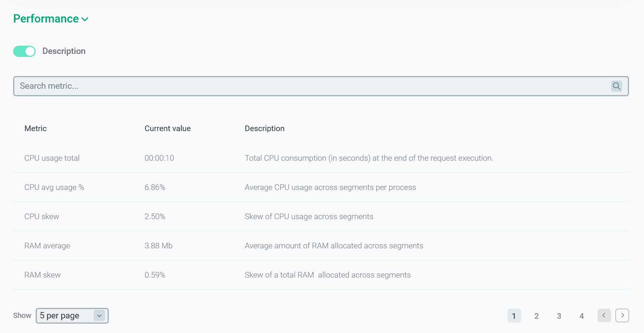This screenshot has height=333, width=644.
Task: Click Skew of CPU usage description
Action: pyautogui.click(x=309, y=217)
